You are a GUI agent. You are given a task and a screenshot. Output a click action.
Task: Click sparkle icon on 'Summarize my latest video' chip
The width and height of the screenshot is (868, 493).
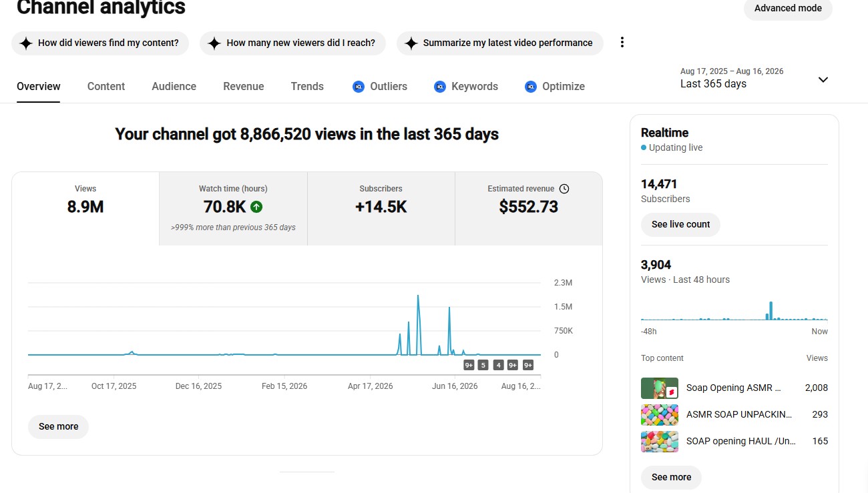pyautogui.click(x=411, y=43)
